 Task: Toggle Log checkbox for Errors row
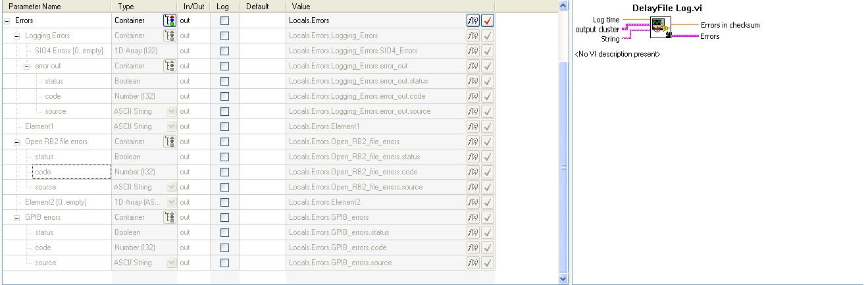[x=224, y=20]
